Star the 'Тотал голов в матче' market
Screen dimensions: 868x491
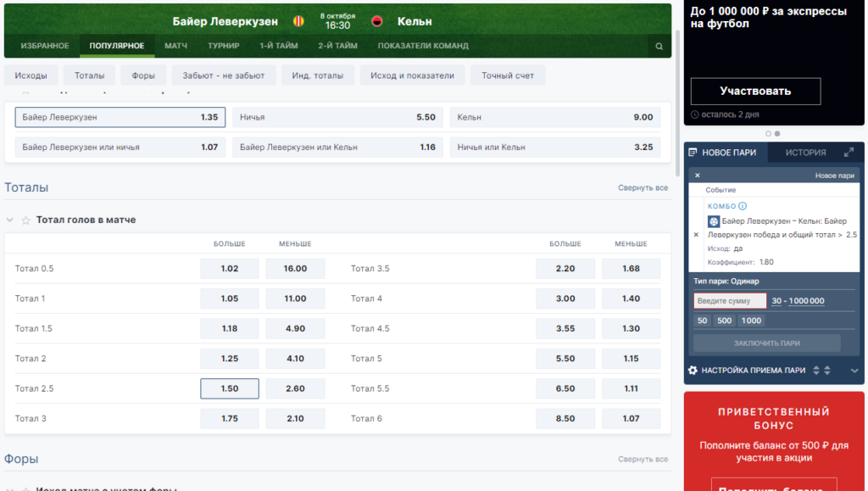[25, 220]
